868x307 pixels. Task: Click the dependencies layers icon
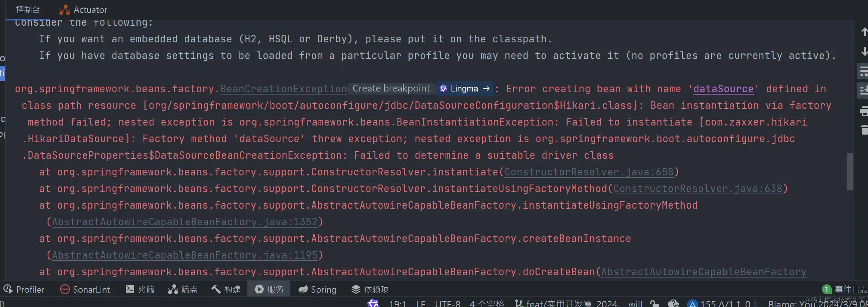click(356, 289)
